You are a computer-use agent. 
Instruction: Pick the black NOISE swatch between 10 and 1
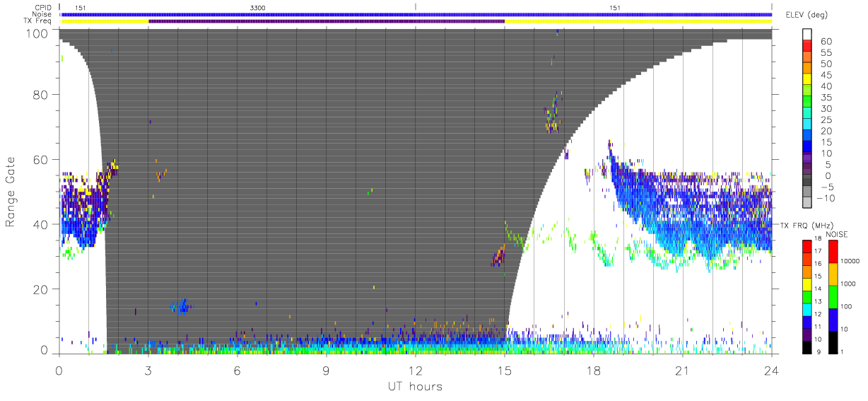coord(833,341)
